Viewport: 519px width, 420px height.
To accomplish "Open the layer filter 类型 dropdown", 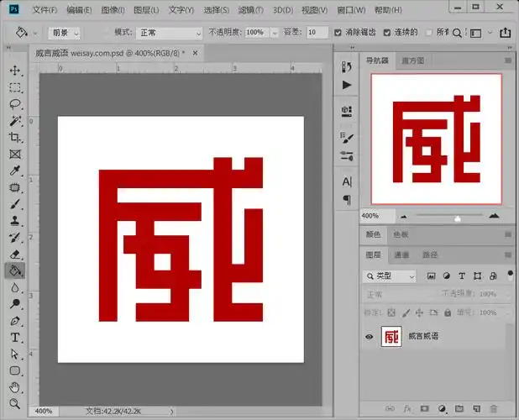I will click(391, 276).
